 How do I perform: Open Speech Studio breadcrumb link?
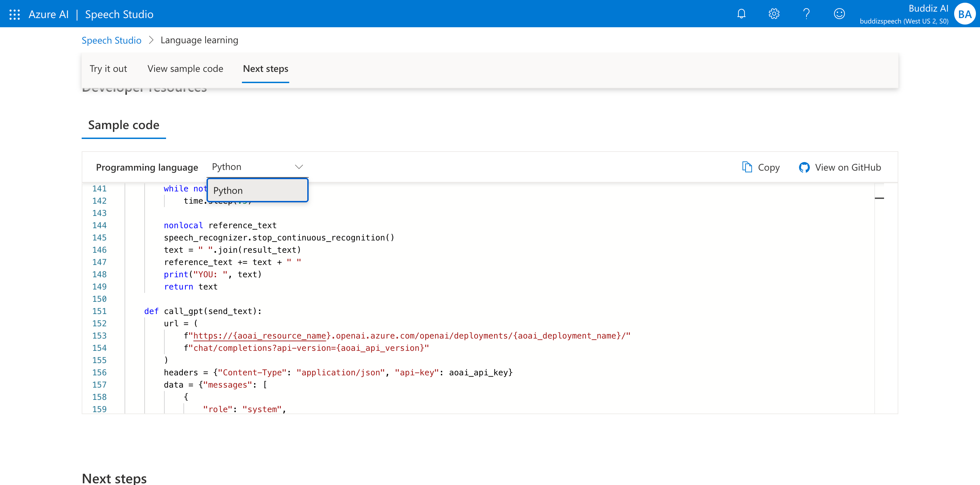coord(112,40)
